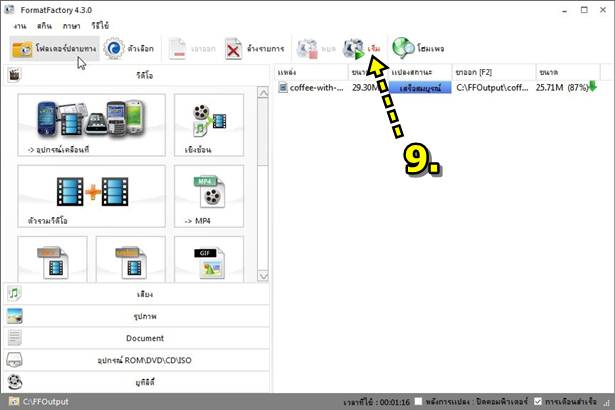Open the Language (ภาษา) menu
Screen dimensions: 615x410
point(71,26)
